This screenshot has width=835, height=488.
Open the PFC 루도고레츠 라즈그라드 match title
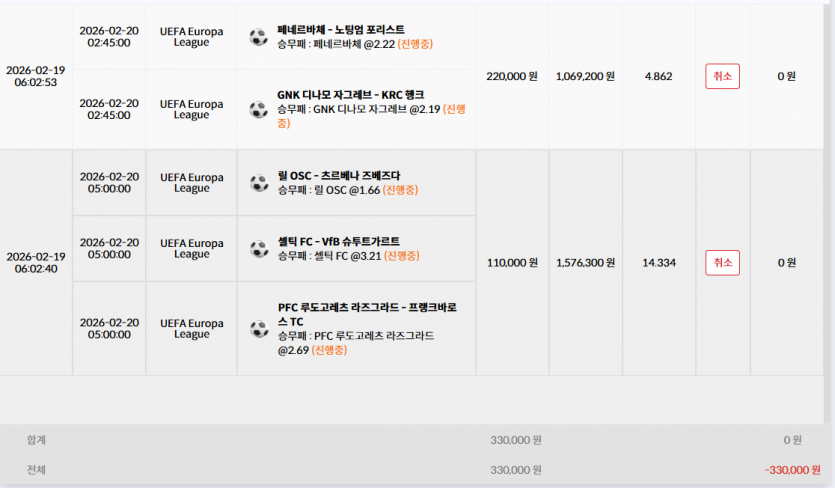[367, 314]
